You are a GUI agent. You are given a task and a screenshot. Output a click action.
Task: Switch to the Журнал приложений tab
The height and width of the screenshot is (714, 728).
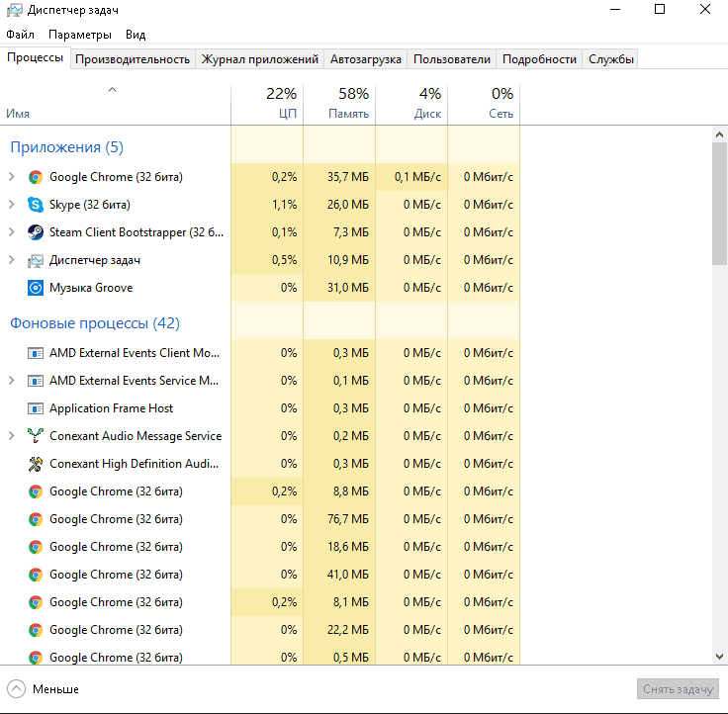(259, 59)
